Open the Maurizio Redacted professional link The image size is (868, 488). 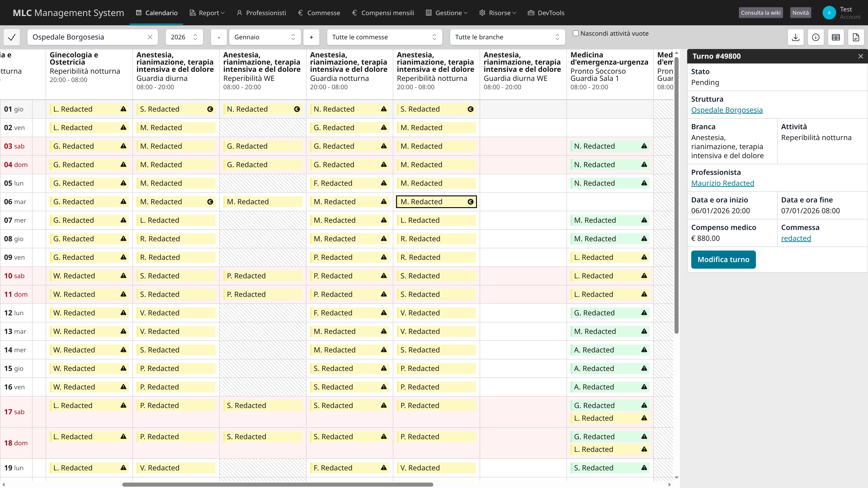coord(722,183)
